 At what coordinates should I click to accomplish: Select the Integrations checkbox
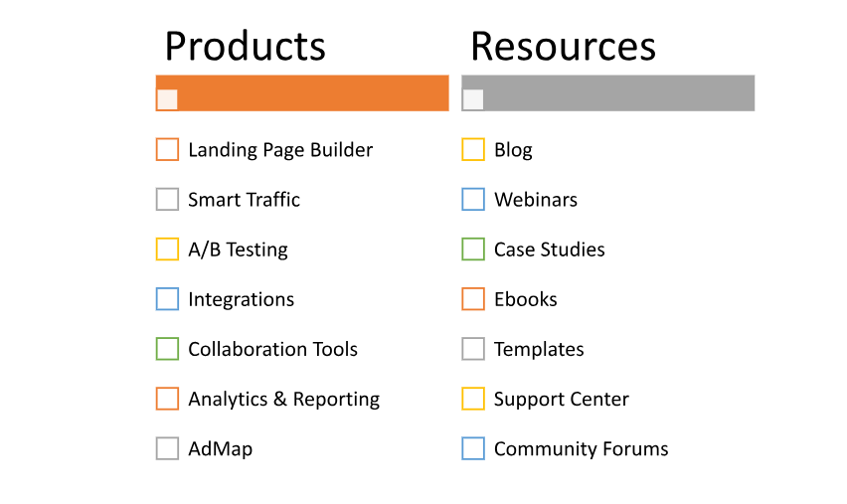click(x=167, y=299)
